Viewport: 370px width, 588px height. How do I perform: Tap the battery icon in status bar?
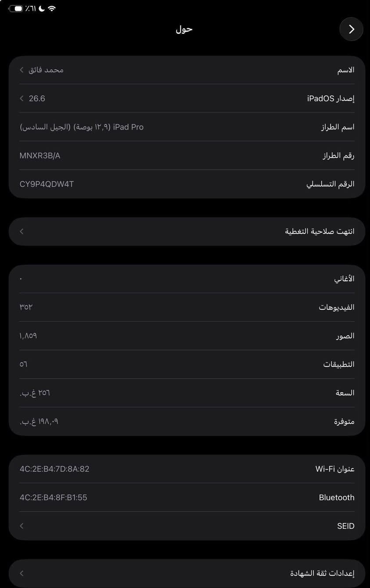pos(16,8)
